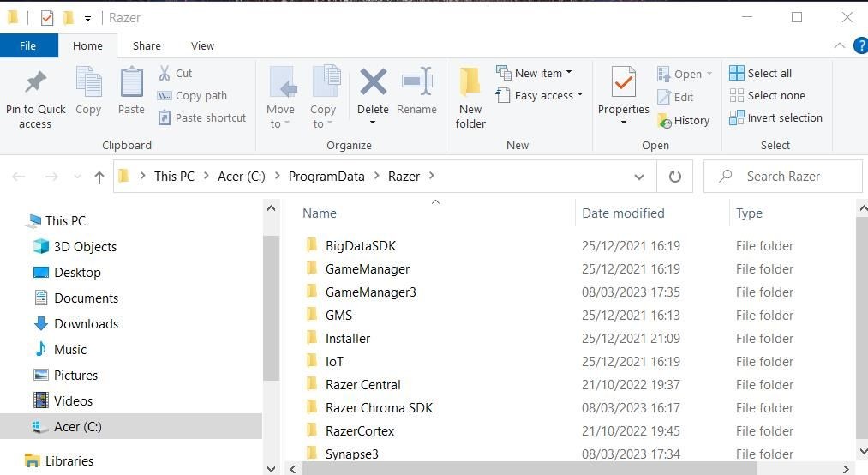The height and width of the screenshot is (475, 868).
Task: Click Select all in ribbon
Action: [x=761, y=73]
